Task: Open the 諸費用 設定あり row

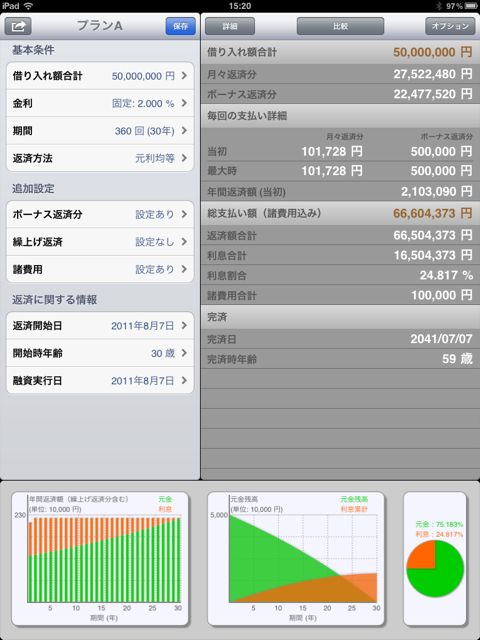Action: [100, 269]
